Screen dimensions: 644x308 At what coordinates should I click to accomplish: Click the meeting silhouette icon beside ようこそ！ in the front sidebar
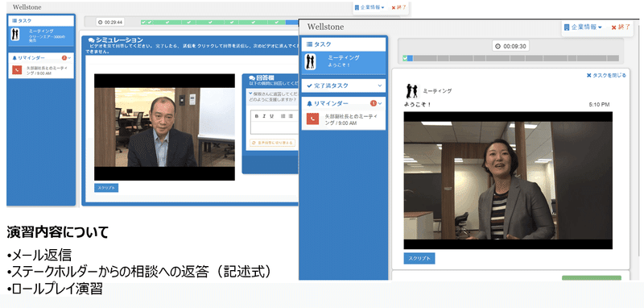coord(310,62)
